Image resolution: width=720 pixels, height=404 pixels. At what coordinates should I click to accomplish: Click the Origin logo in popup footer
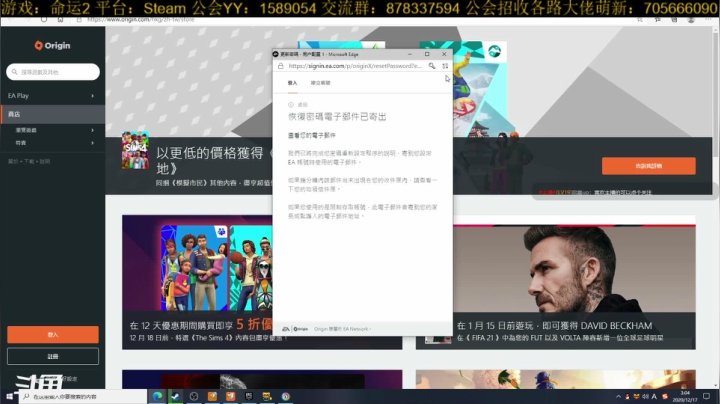301,329
